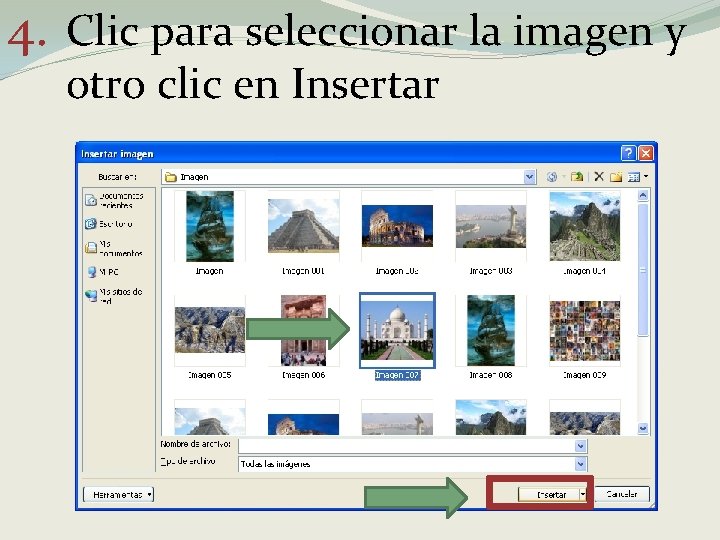Select the Imagen 009 collage thumbnail
720x540 pixels.
tap(585, 331)
